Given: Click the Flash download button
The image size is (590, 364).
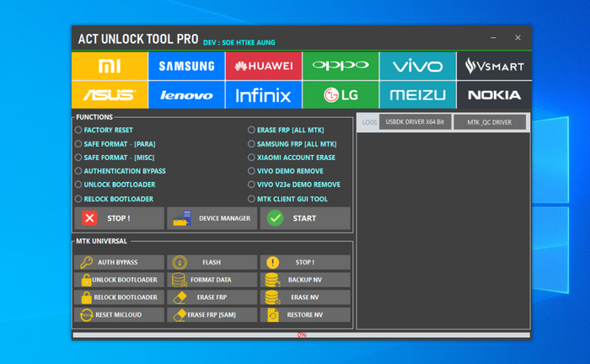Looking at the screenshot, I should click(x=212, y=262).
